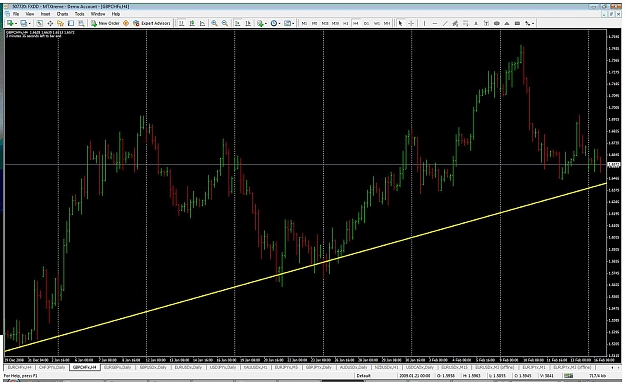Select the Equidistant Channel tool
Image resolution: width=625 pixels, height=382 pixels.
coord(455,23)
